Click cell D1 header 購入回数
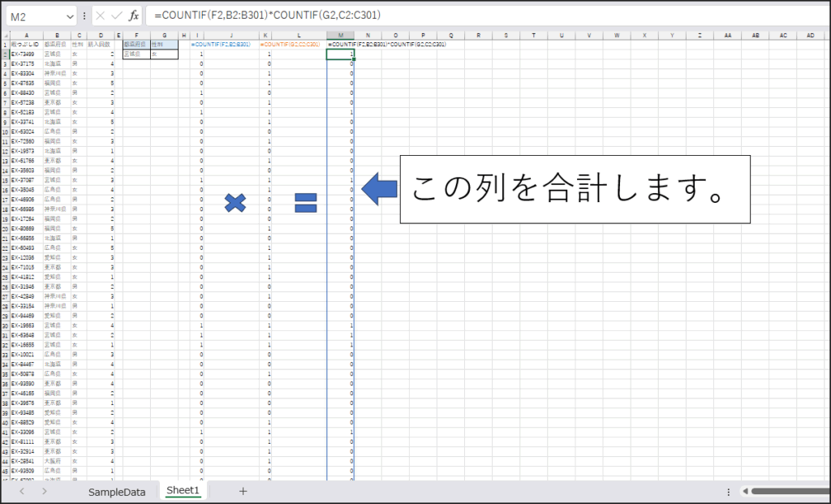 tap(101, 45)
